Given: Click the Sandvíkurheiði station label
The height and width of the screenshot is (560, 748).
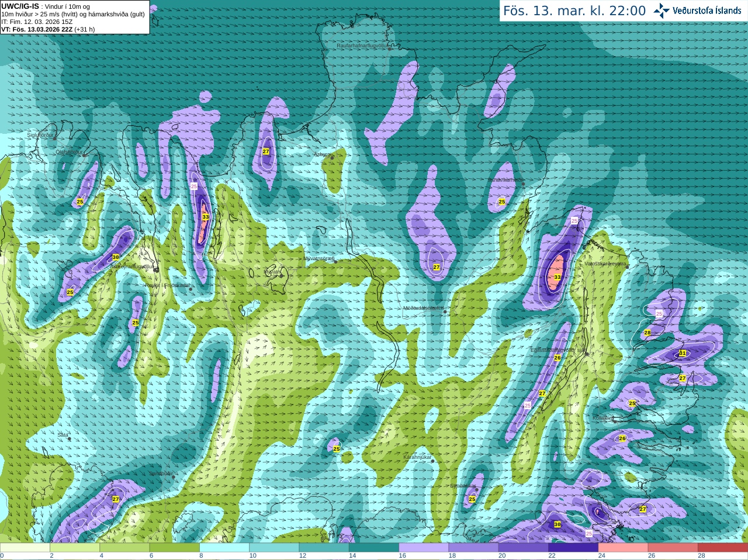Looking at the screenshot, I should (506, 181).
